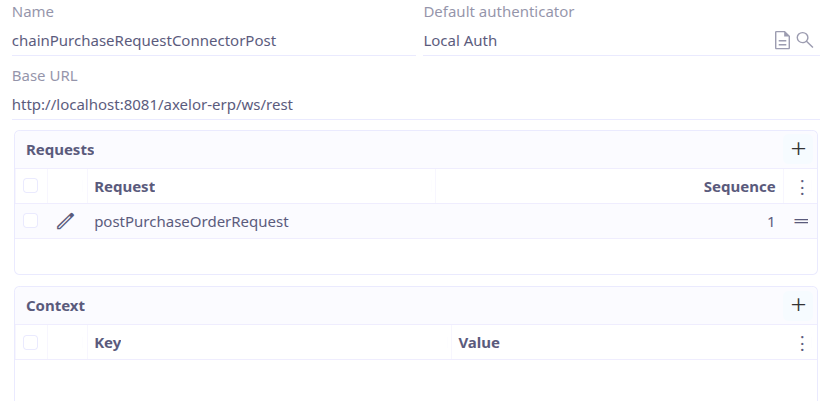Sort Requests grid by Request column
The height and width of the screenshot is (401, 827).
point(125,187)
